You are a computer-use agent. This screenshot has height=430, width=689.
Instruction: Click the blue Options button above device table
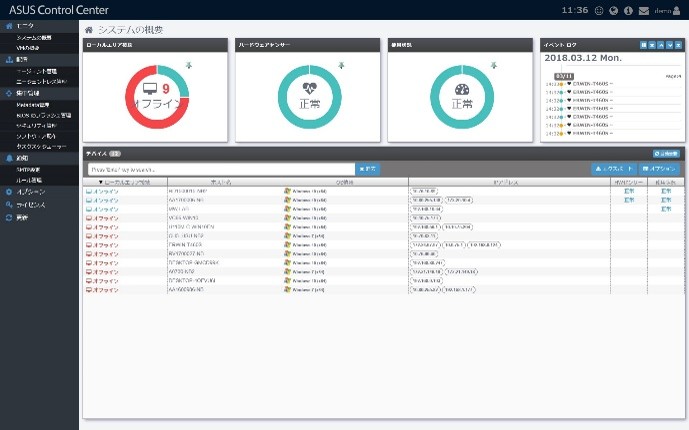(660, 169)
